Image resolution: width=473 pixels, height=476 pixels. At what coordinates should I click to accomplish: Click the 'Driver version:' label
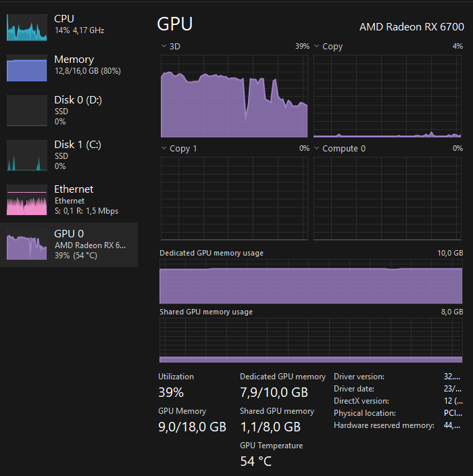pyautogui.click(x=359, y=377)
